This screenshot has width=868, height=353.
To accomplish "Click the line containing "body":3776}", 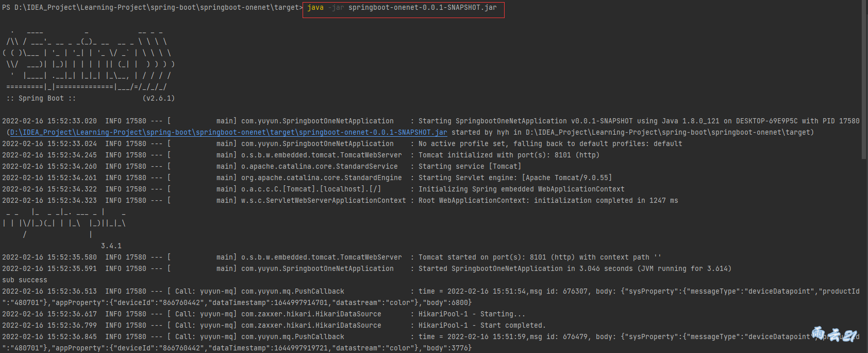I will point(237,348).
